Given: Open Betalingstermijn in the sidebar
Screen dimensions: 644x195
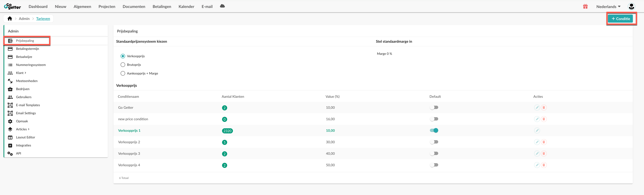Looking at the screenshot, I should click(x=27, y=49).
